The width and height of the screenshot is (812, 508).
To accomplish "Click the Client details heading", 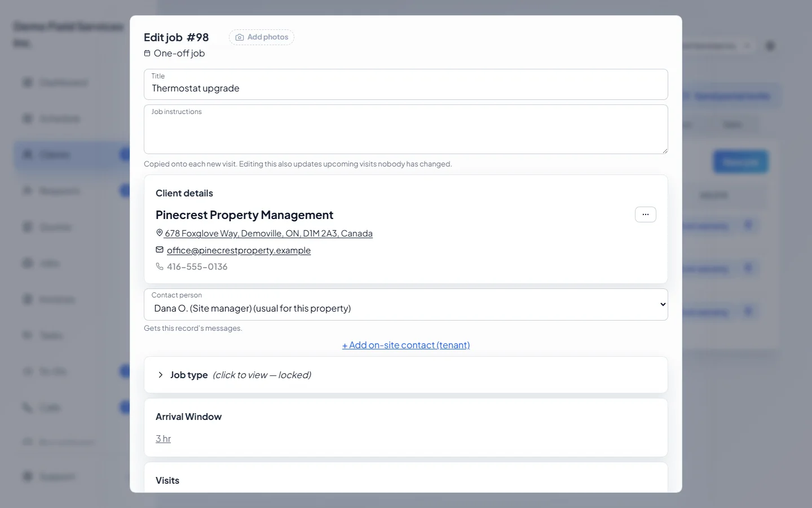I will point(184,193).
